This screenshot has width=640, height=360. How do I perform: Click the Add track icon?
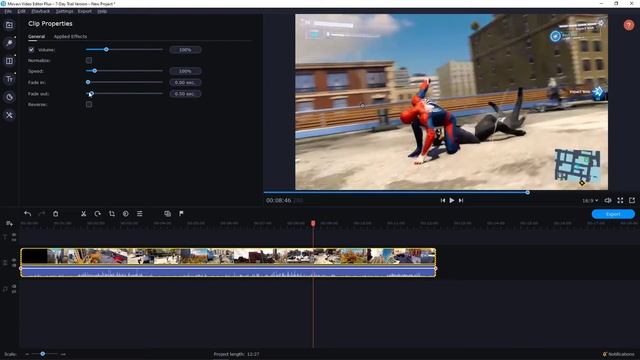click(x=9, y=223)
